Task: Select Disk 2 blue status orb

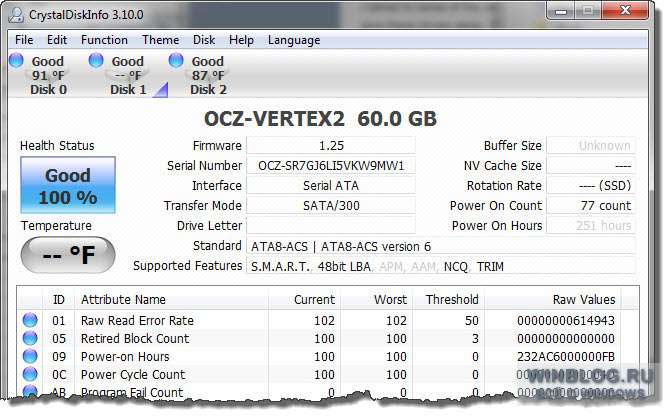Action: [x=176, y=60]
